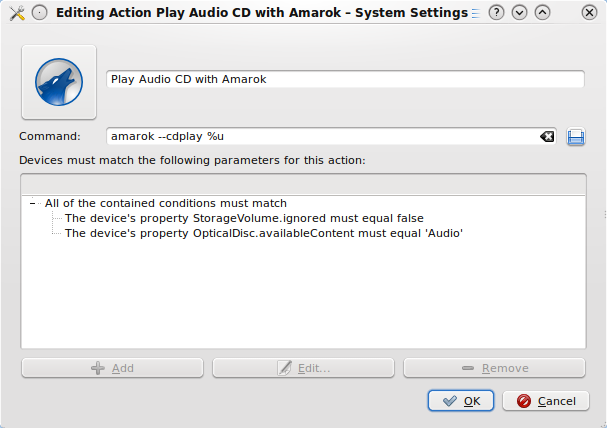
Task: Click the Remove button
Action: [x=494, y=368]
